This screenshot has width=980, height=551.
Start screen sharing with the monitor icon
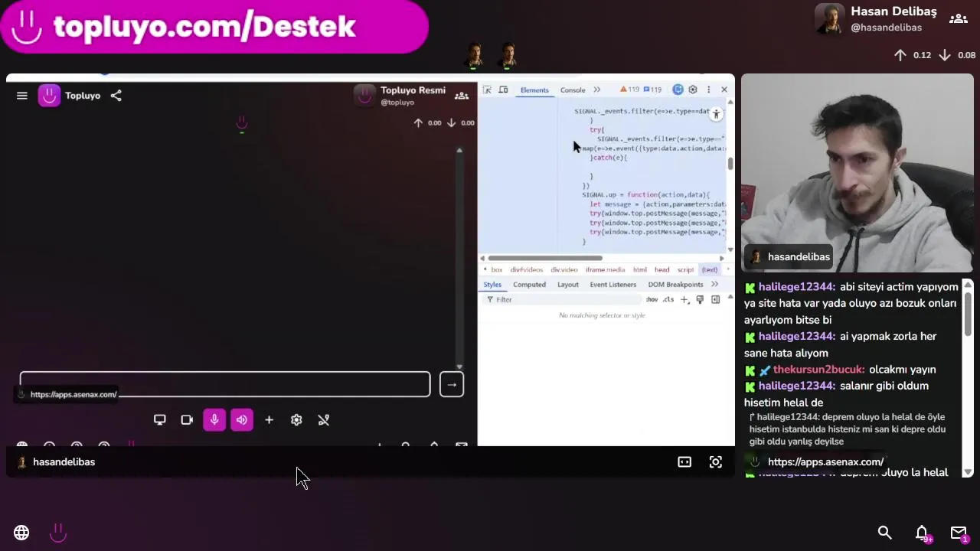(x=159, y=419)
